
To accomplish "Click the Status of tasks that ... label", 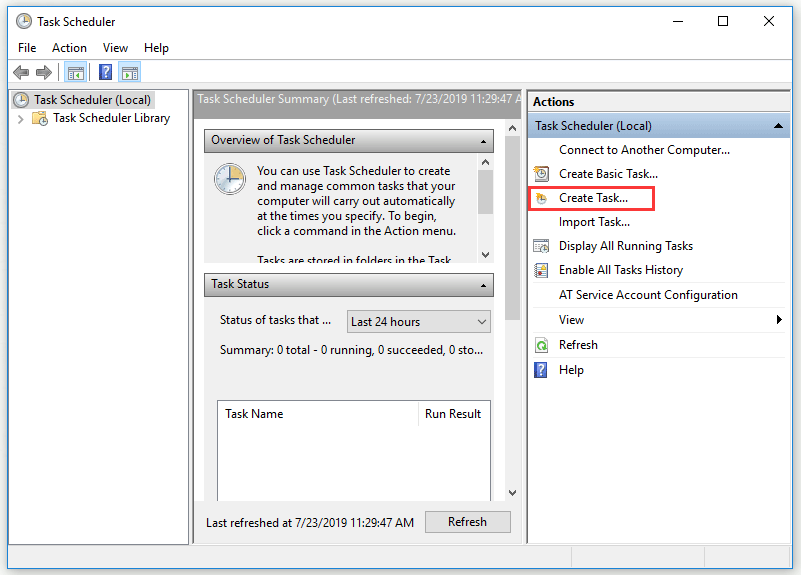I will tap(275, 320).
